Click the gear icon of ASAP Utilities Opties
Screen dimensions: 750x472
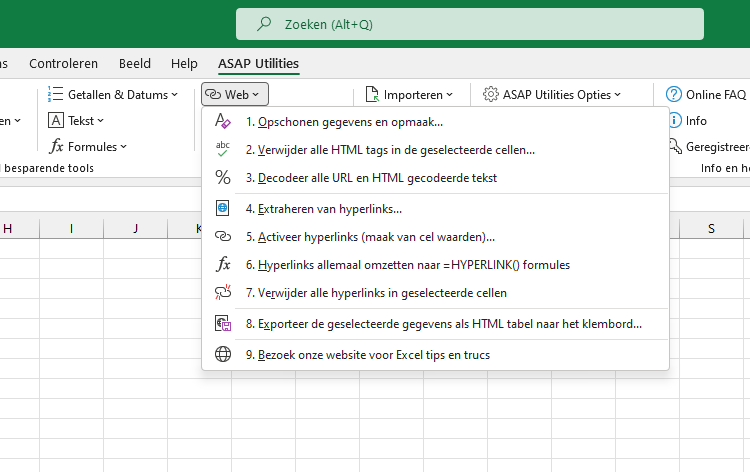[x=491, y=94]
